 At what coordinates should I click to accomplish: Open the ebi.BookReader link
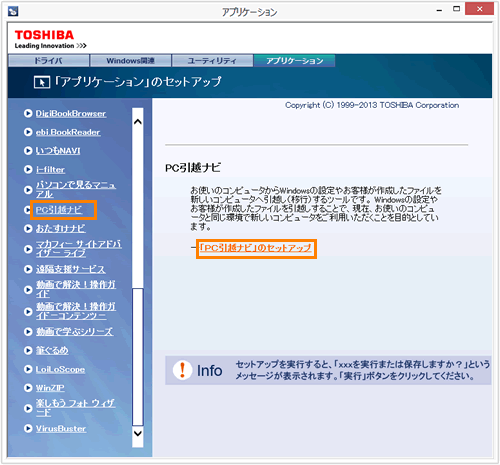point(68,132)
